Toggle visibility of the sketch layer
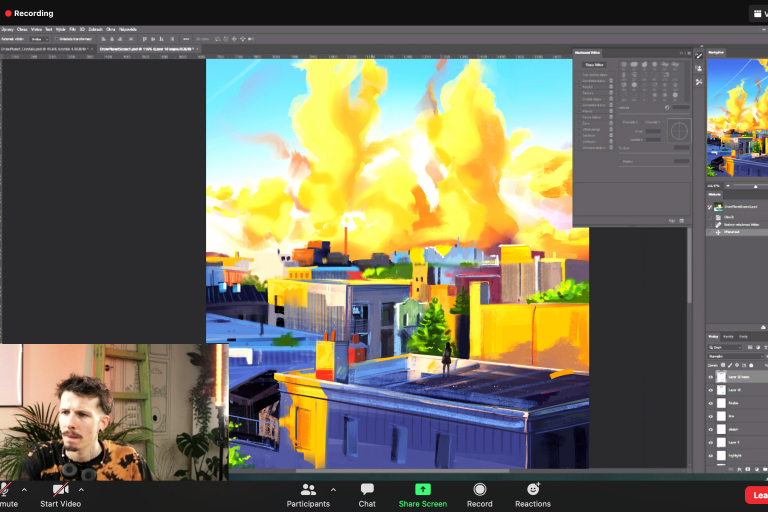Viewport: 768px width, 512px height. [x=711, y=430]
